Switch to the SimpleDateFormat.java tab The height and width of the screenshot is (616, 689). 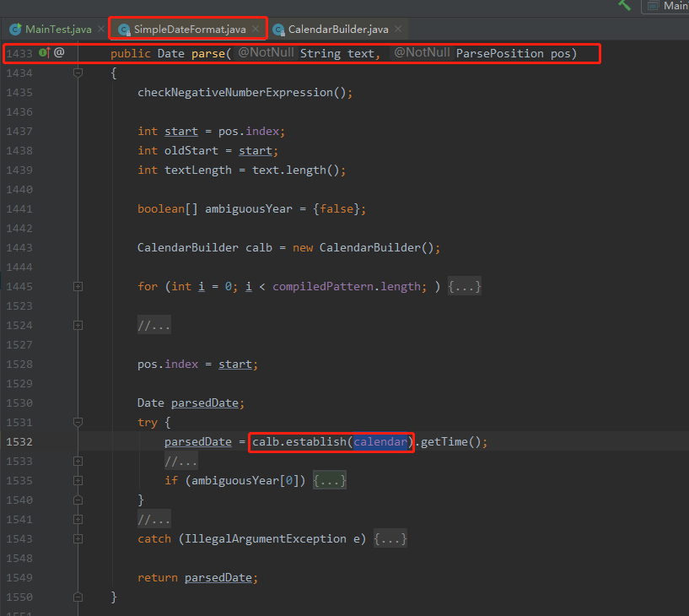click(x=189, y=30)
